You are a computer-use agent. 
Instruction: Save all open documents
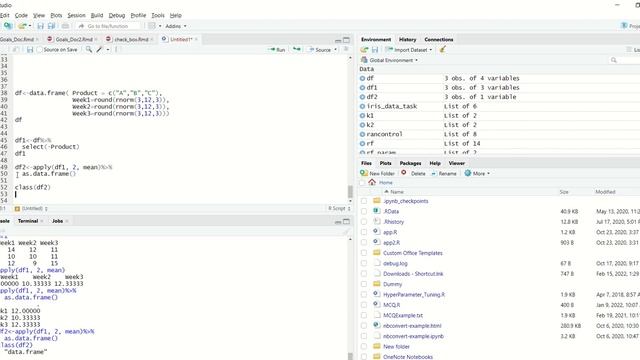point(51,26)
